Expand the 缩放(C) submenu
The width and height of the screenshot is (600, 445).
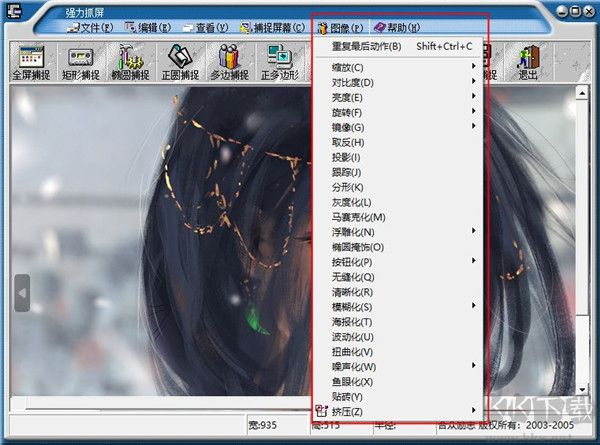(x=398, y=67)
